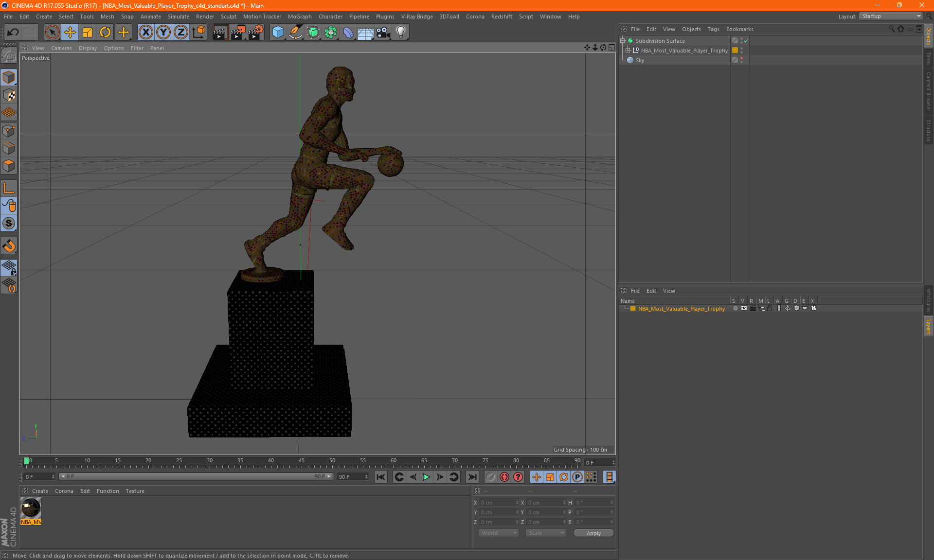
Task: Toggle X axis lock
Action: click(145, 32)
